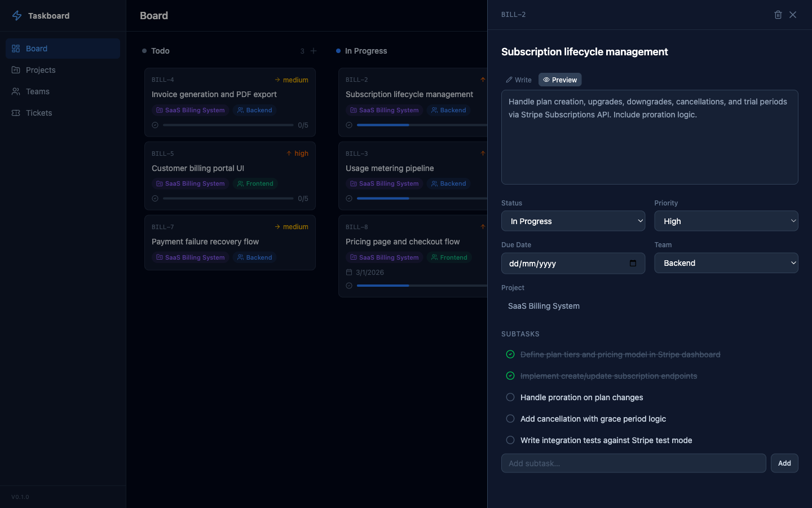Screen dimensions: 812x508
Task: Click the Add subtask input field
Action: coord(633,463)
